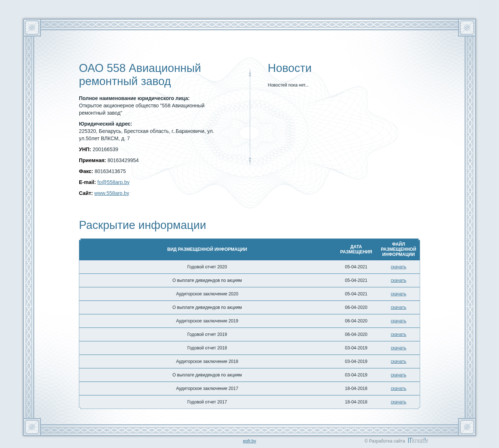Download О выплате дивидендов dated 06-04-2020
The image size is (499, 448).
pyautogui.click(x=398, y=307)
